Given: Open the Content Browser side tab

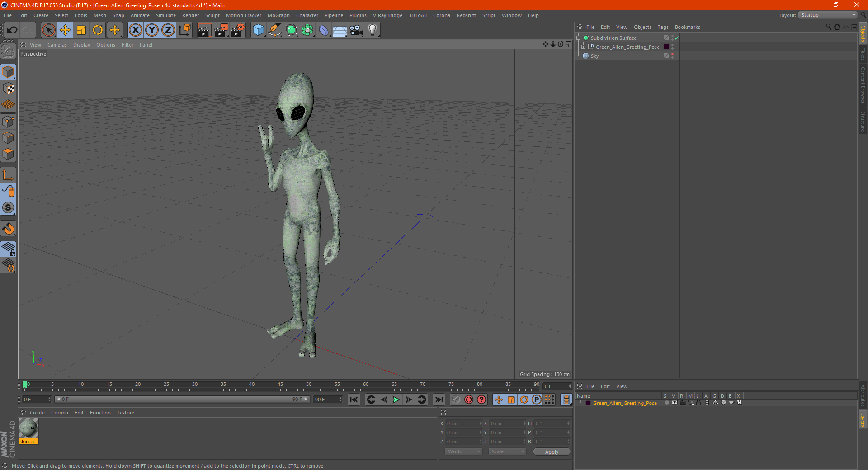Looking at the screenshot, I should (863, 85).
